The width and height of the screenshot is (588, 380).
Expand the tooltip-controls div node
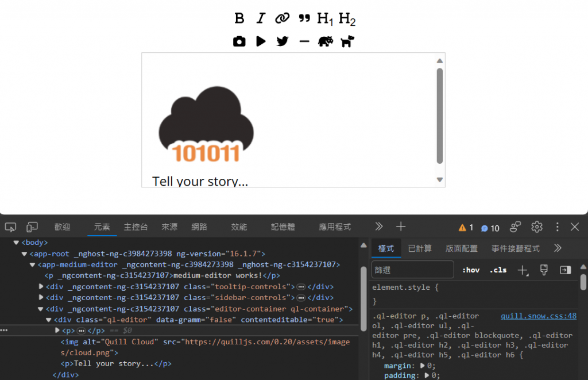(41, 286)
